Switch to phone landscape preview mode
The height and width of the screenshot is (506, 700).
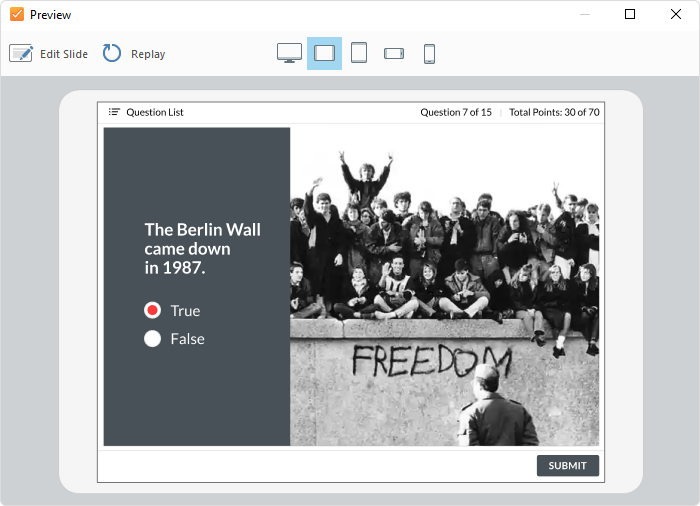click(394, 54)
